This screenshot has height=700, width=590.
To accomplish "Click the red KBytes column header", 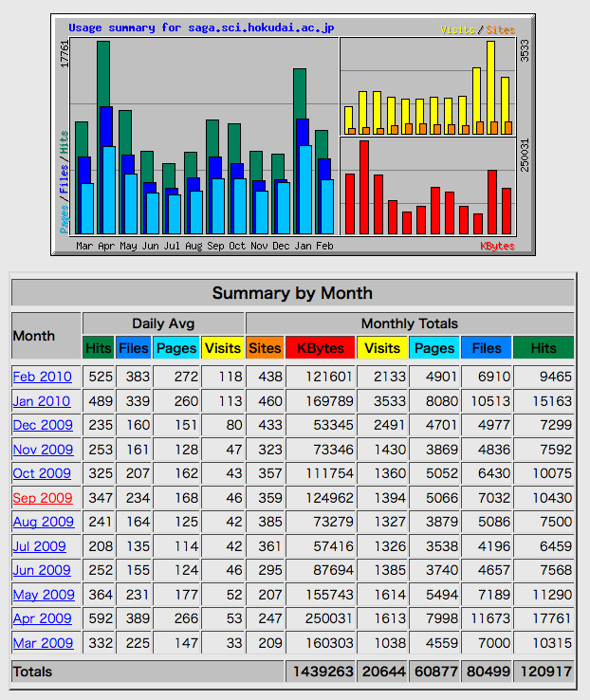I will 321,348.
